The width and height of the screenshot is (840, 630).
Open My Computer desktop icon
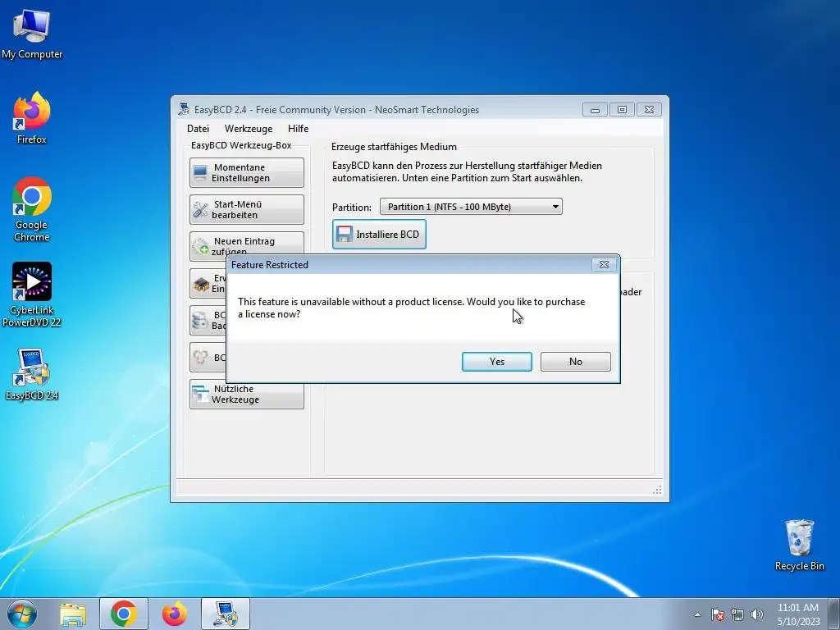(32, 33)
